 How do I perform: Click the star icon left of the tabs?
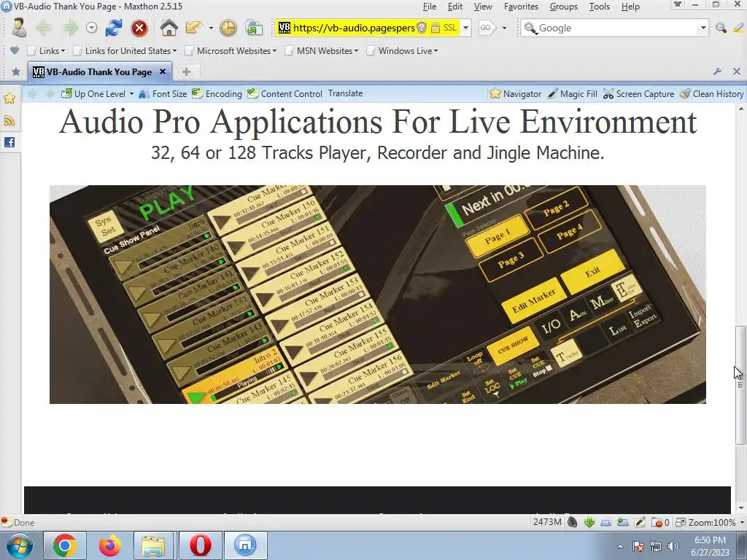pyautogui.click(x=16, y=72)
